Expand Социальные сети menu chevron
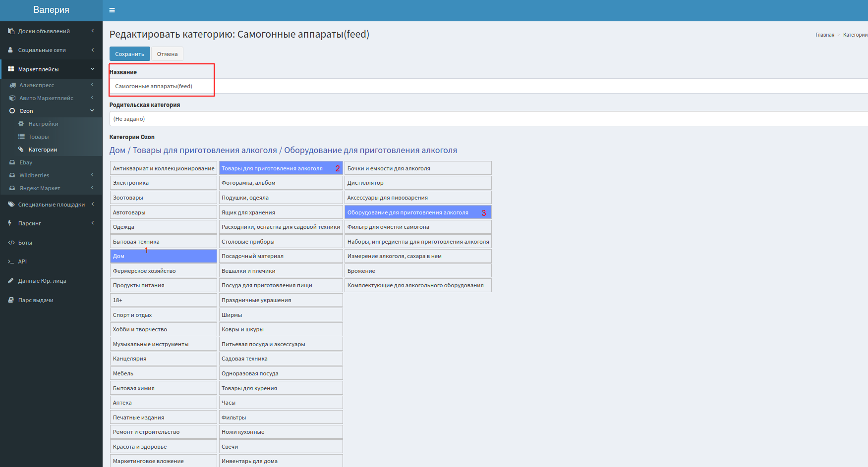The image size is (868, 467). point(92,50)
